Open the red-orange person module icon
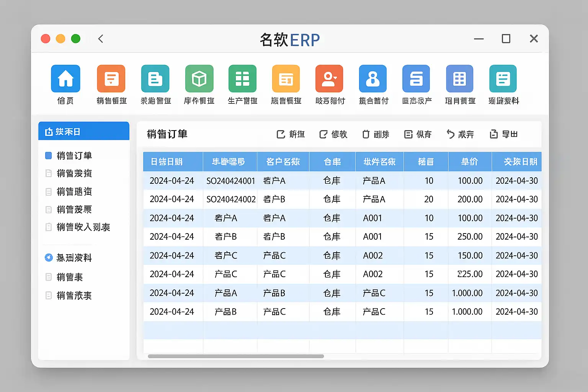This screenshot has width=588, height=392. [x=329, y=79]
